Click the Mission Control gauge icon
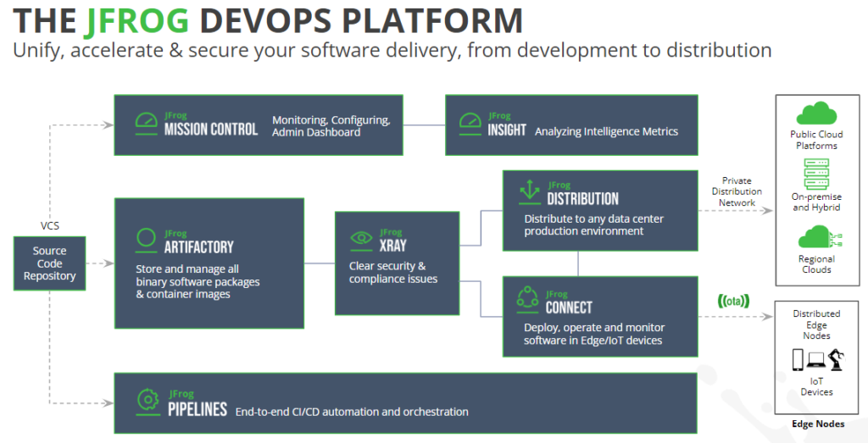Screen dimensions: 868x443 (147, 124)
